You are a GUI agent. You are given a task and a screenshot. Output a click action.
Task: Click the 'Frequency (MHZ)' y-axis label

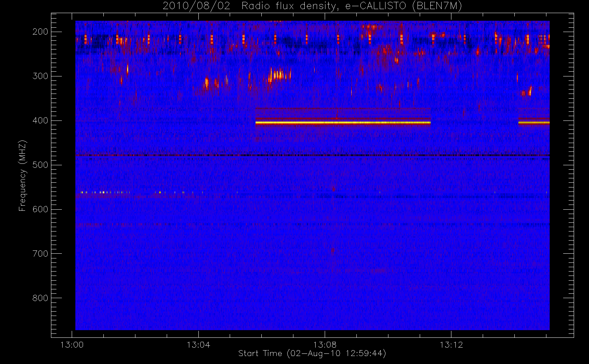pos(23,175)
